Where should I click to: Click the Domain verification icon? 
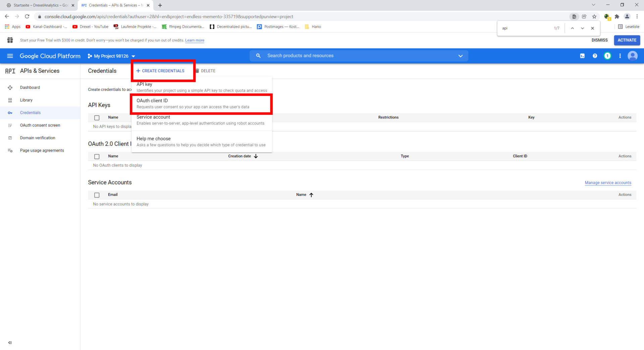click(10, 138)
